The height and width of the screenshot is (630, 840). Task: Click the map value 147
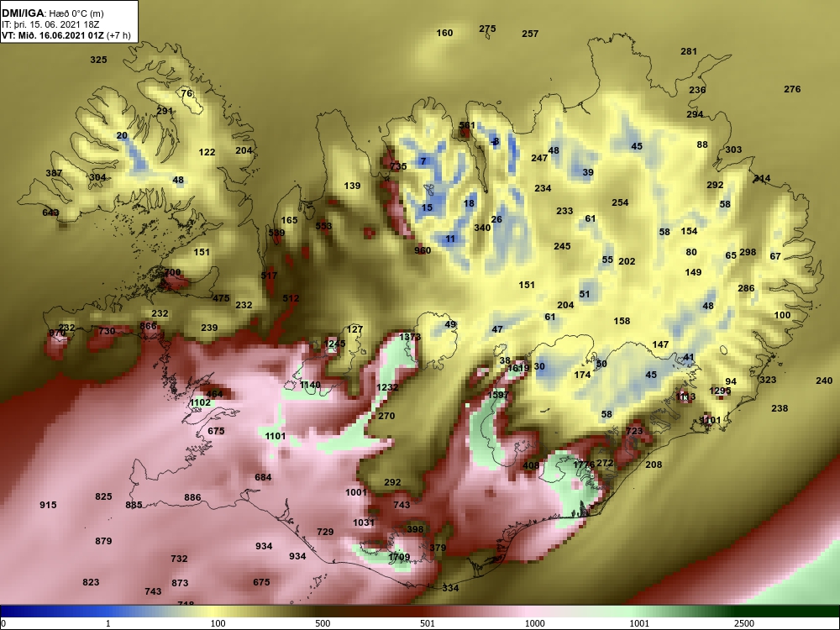pos(660,345)
